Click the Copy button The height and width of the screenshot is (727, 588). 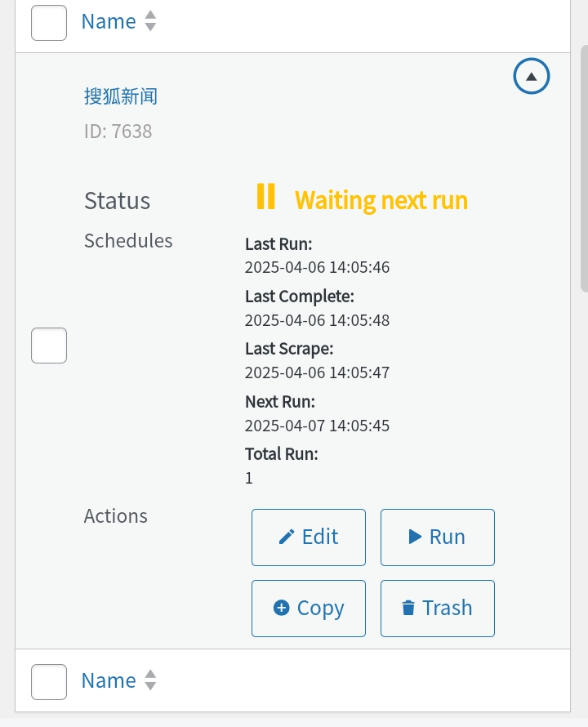point(309,609)
